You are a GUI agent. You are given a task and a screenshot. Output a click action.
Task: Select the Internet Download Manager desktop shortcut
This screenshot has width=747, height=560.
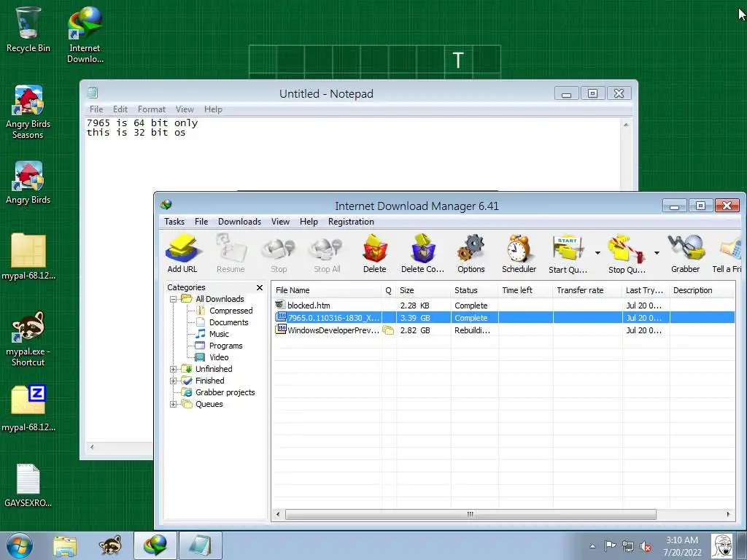[85, 34]
